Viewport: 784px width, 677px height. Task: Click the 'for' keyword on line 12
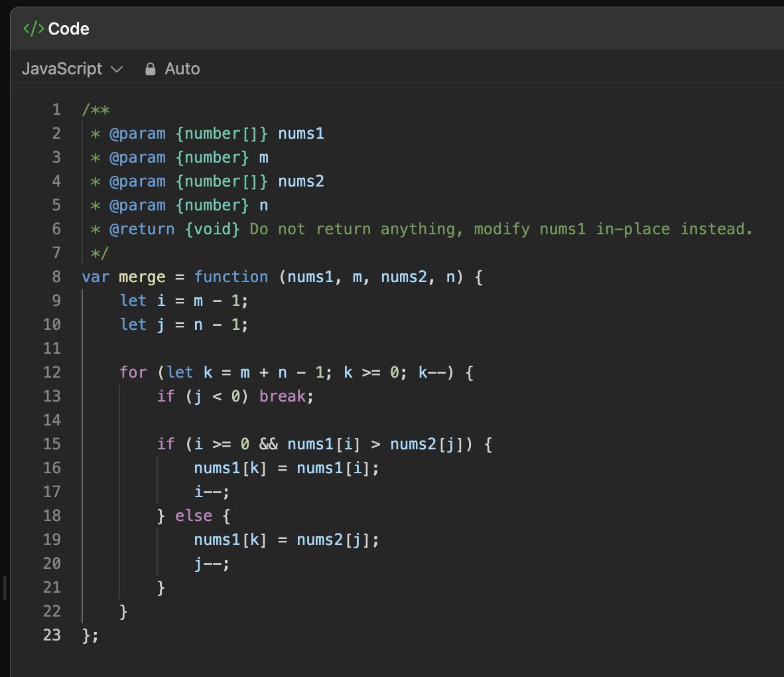click(x=133, y=372)
